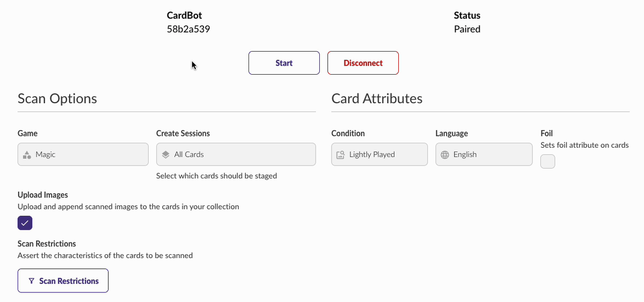Click the Start button

pyautogui.click(x=284, y=63)
